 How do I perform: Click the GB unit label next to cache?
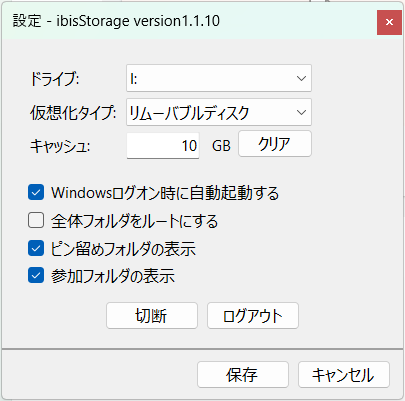pyautogui.click(x=221, y=146)
